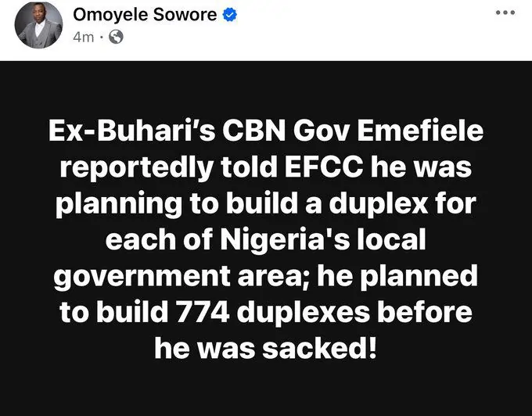Open Omoyele Sowore's profile picture
The image size is (532, 416).
(x=38, y=26)
